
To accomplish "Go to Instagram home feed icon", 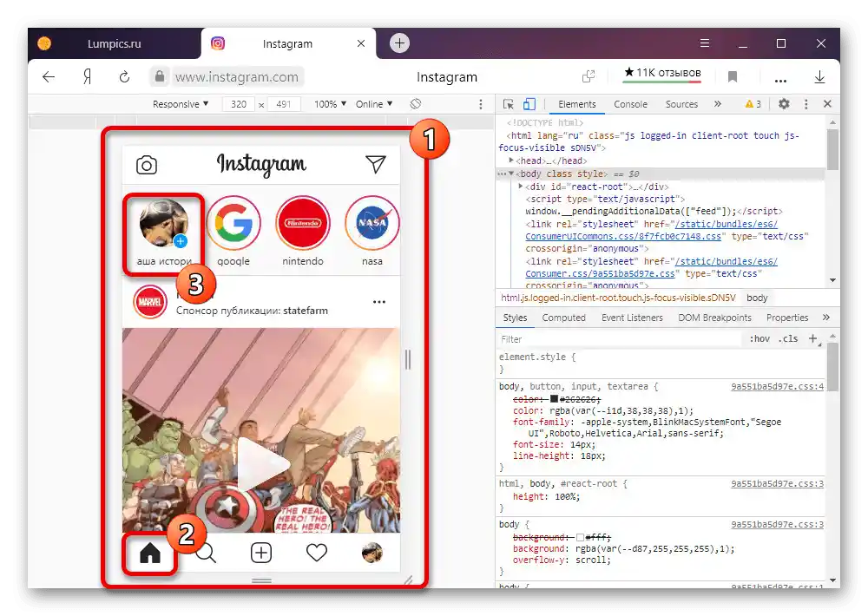I will 150,553.
